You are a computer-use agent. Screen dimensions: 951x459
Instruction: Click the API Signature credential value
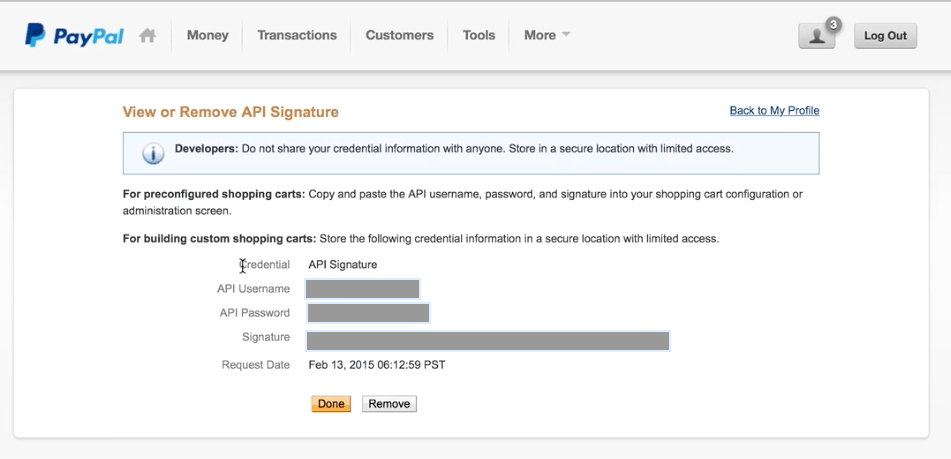(x=343, y=264)
